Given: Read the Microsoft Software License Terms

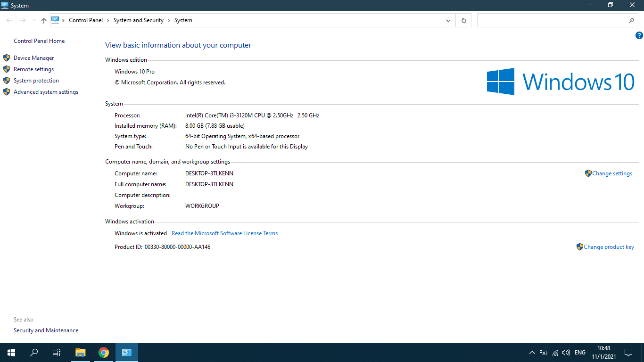Looking at the screenshot, I should (x=224, y=233).
